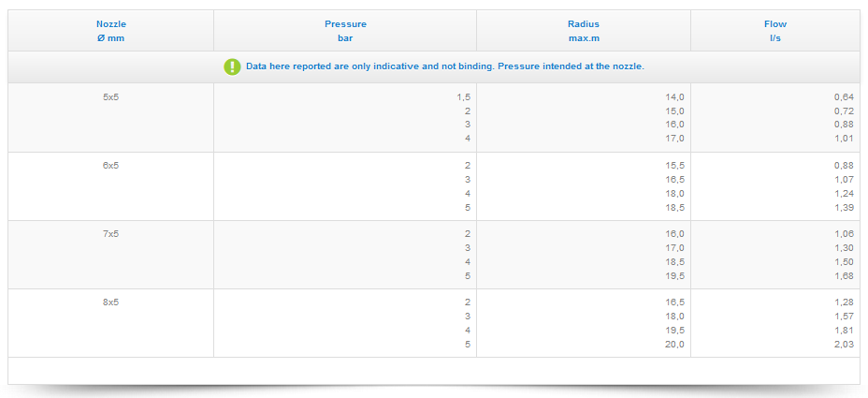The height and width of the screenshot is (398, 868).
Task: Select the 1,39 flow value
Action: pyautogui.click(x=844, y=207)
